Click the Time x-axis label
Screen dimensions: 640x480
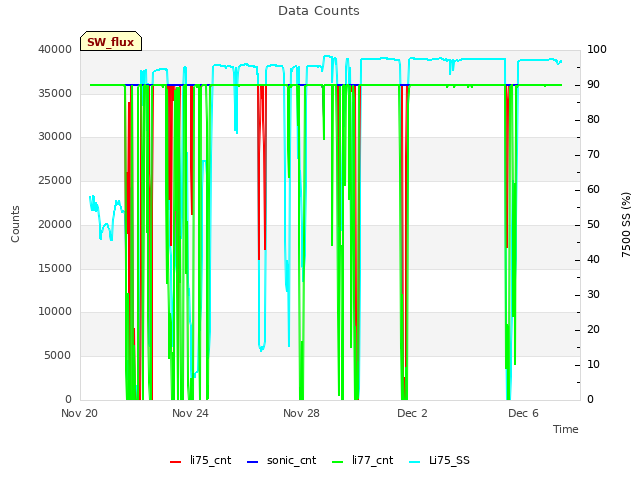pos(566,429)
